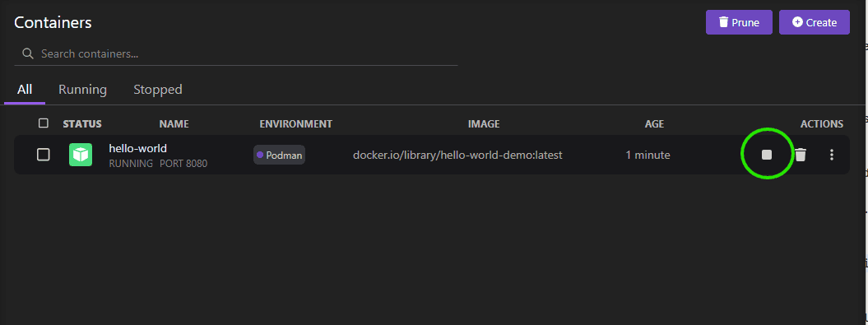Switch to the Stopped tab

(x=158, y=89)
